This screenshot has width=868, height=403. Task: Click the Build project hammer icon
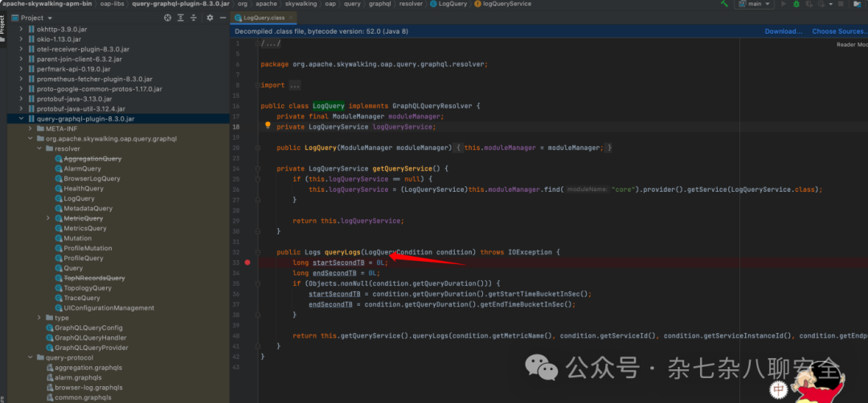(x=725, y=3)
